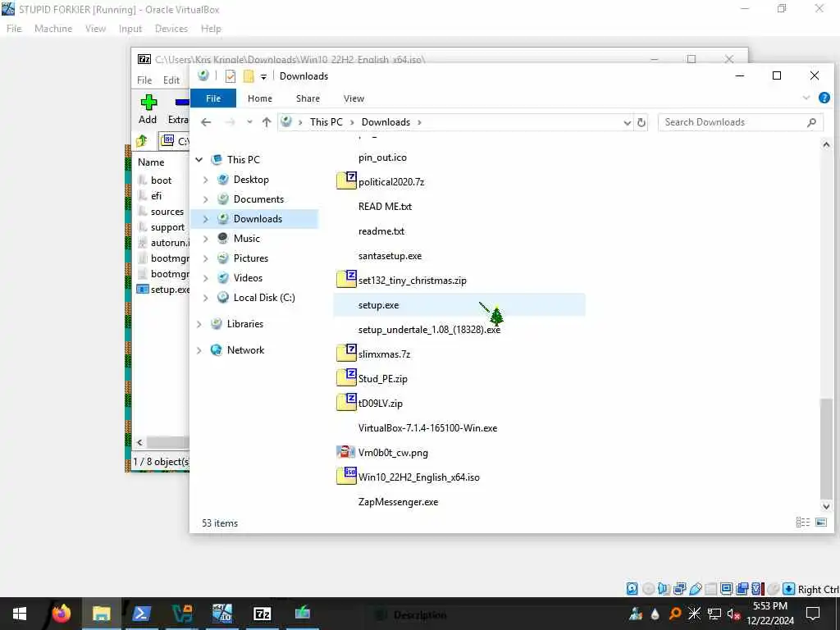
Task: Select set132_tiny_christmas.zip archive icon
Action: tap(346, 280)
